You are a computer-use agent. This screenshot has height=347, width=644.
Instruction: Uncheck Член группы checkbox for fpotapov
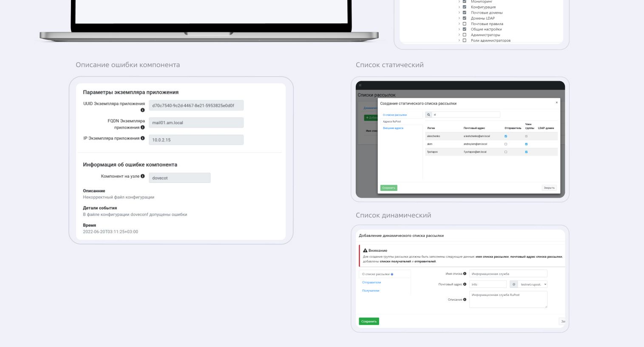526,152
